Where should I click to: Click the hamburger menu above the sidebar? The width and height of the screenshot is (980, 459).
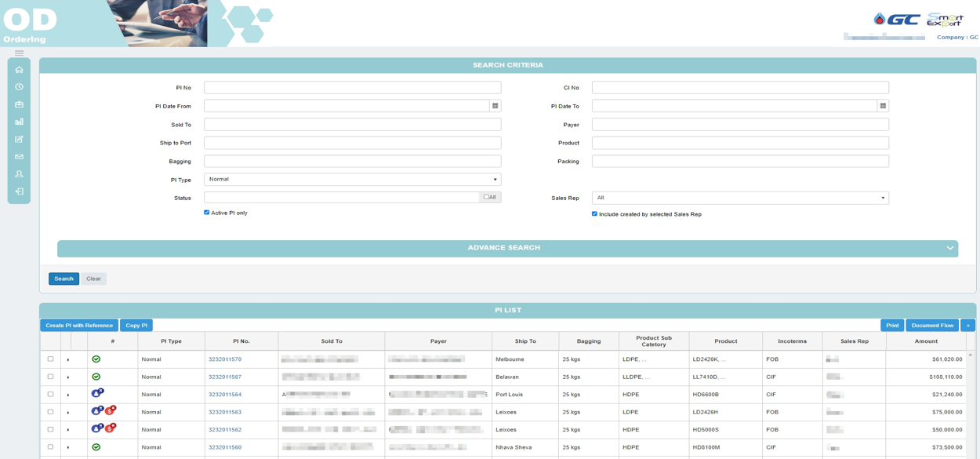(x=19, y=53)
